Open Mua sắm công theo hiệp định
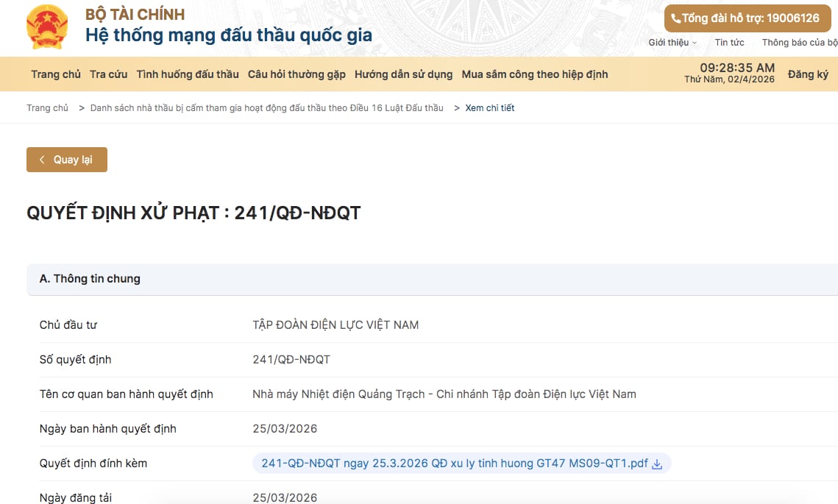This screenshot has height=504, width=838. (x=534, y=74)
